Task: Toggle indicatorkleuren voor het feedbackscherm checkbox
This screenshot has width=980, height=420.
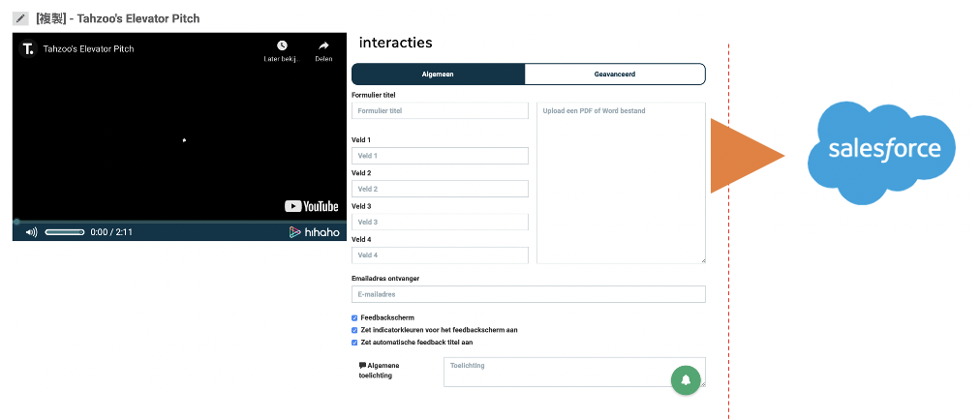Action: 355,330
